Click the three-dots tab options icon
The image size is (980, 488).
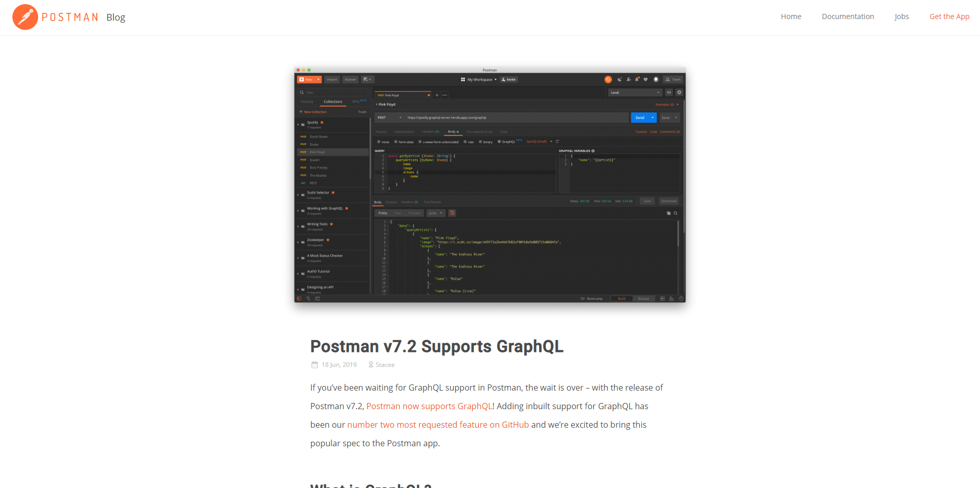click(x=444, y=95)
